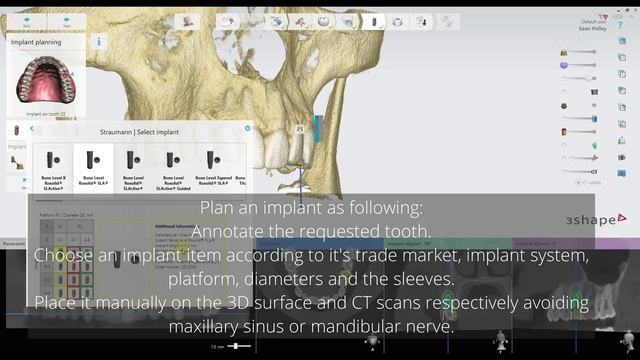
Task: Open the workflow step after surgical guide
Action: pos(422,22)
